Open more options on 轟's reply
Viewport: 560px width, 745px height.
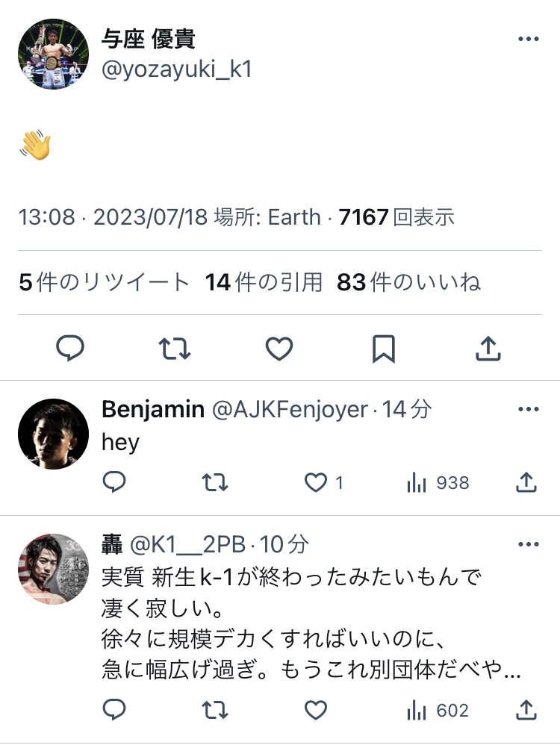tap(528, 544)
